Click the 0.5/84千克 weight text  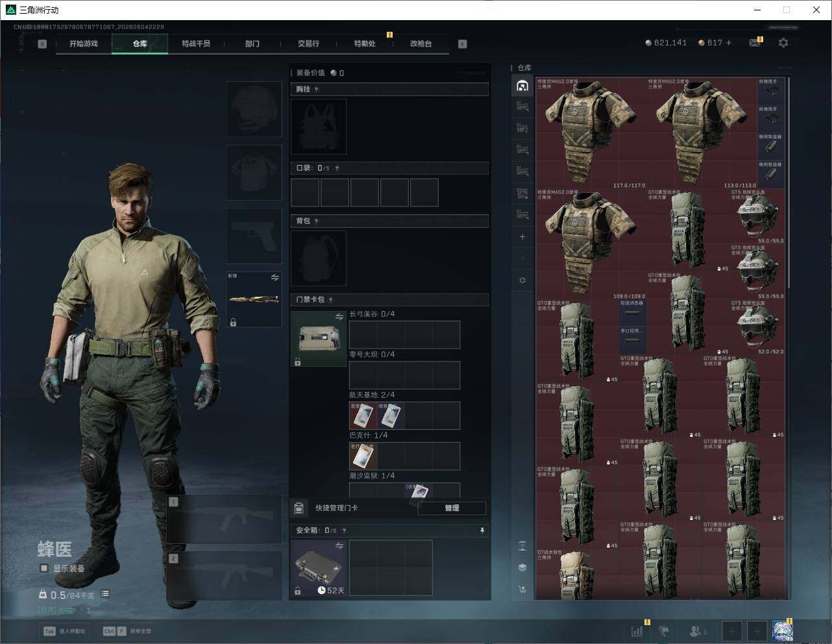73,595
